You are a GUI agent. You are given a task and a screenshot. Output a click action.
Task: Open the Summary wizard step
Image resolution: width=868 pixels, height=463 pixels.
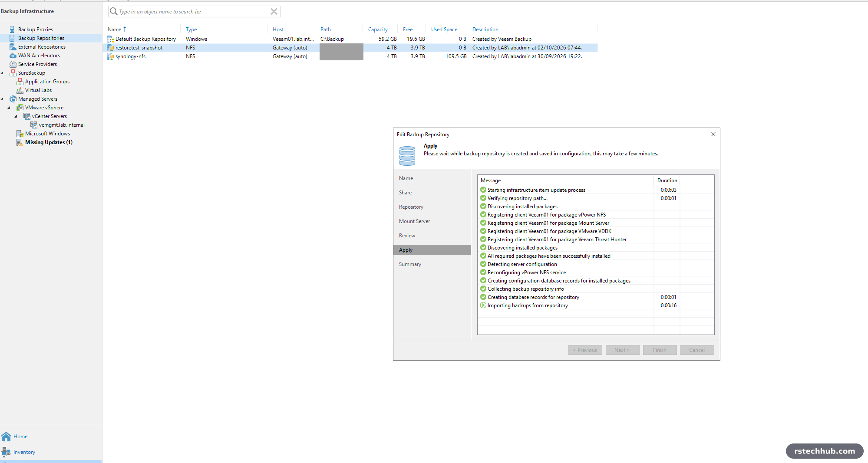click(410, 264)
